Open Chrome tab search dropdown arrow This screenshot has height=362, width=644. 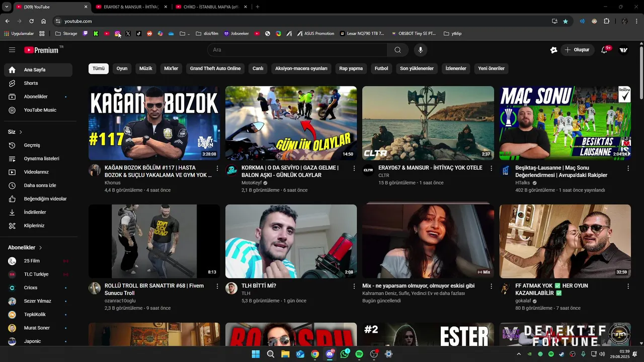click(x=7, y=7)
